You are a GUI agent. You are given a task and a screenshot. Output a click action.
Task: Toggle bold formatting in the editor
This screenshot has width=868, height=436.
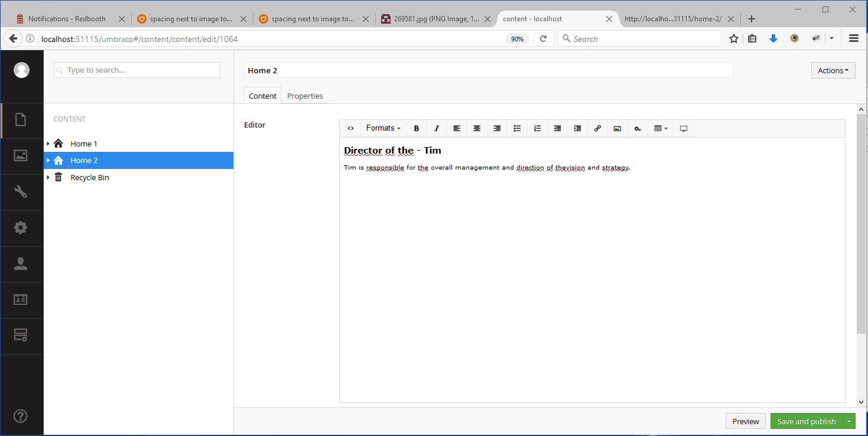pos(417,128)
